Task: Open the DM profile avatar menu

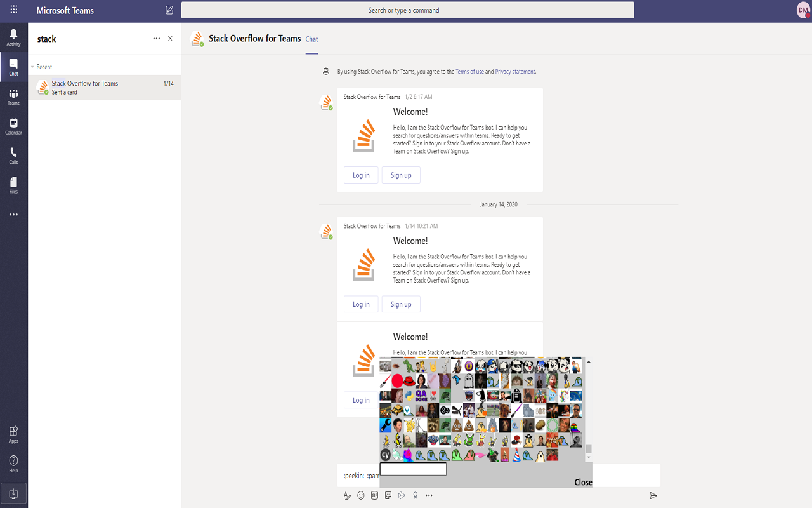Action: (x=803, y=10)
